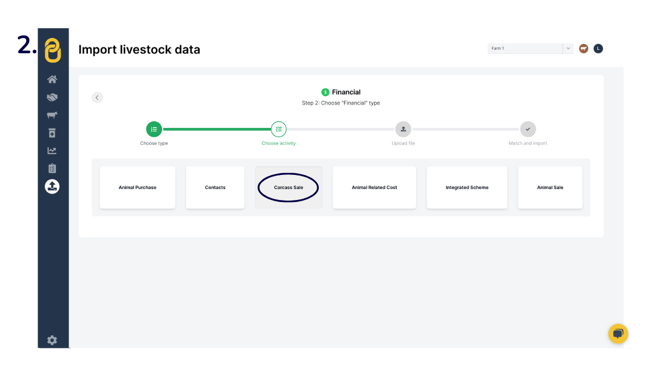Click the Upload file step circle
The height and width of the screenshot is (376, 670).
pos(403,129)
